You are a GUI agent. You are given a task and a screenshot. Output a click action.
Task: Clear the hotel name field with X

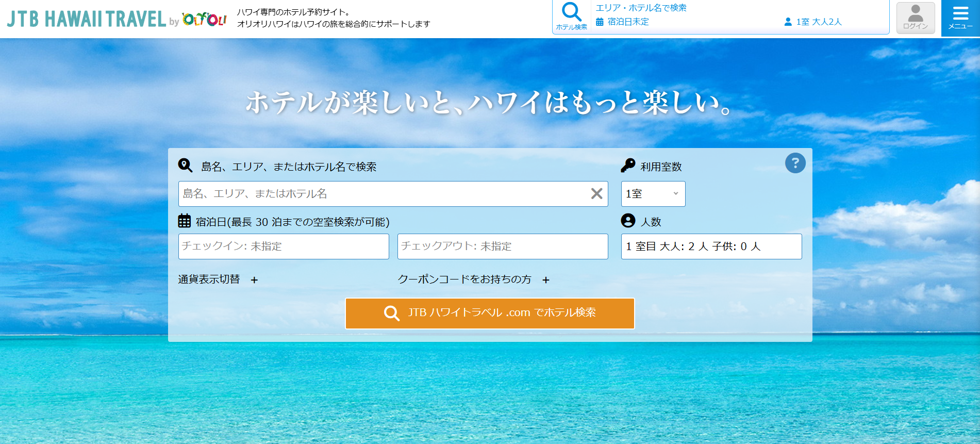tap(596, 194)
